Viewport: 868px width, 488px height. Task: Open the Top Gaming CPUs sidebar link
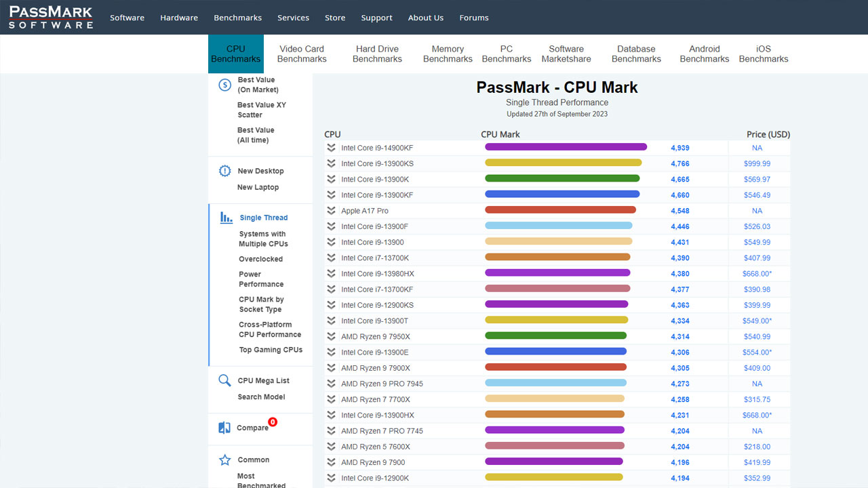(271, 350)
